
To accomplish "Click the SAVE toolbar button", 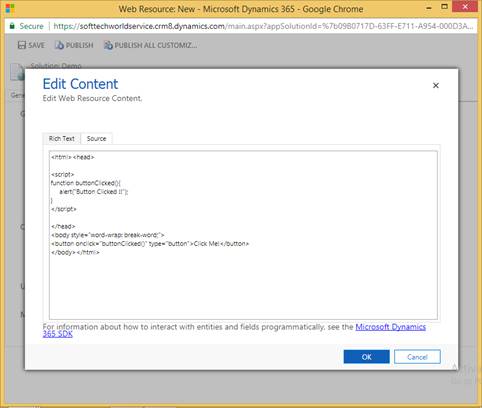I will (x=31, y=45).
